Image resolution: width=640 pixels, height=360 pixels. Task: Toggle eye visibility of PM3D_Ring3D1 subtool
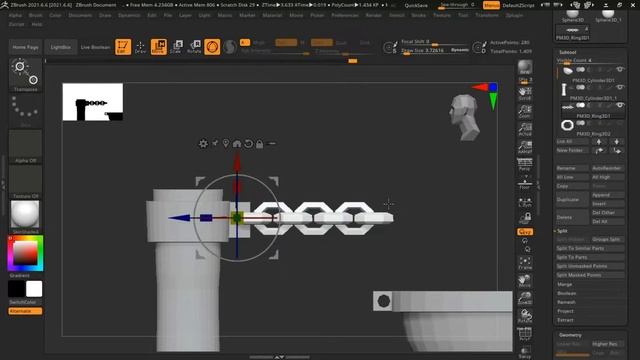620,105
